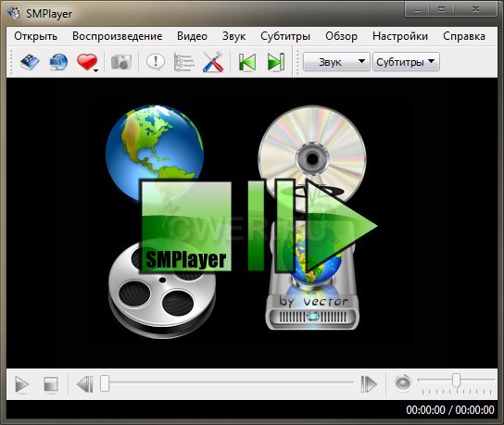Open preferences wrench and screwdriver icon
The height and width of the screenshot is (425, 504).
(213, 62)
